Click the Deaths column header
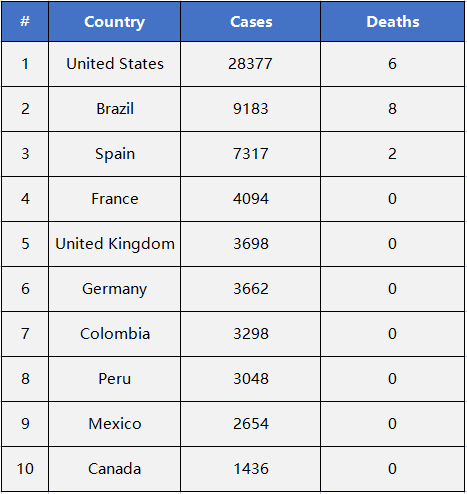Image resolution: width=467 pixels, height=494 pixels. (392, 22)
